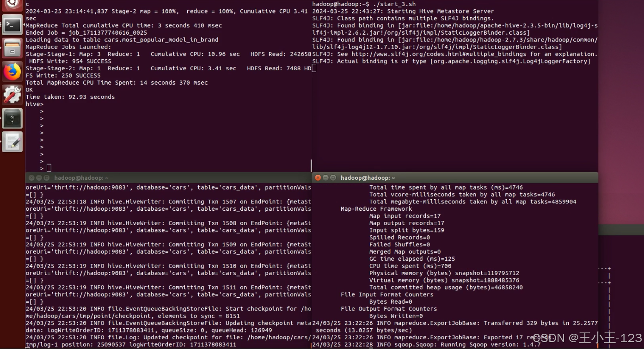Click 'Time taken: 92.93 seconds' line
This screenshot has height=349, width=644.
[70, 97]
